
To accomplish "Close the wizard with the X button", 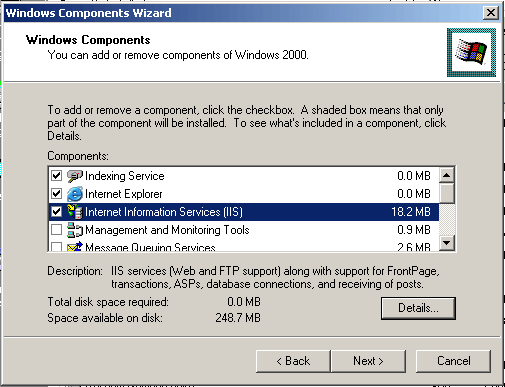I will pyautogui.click(x=491, y=13).
